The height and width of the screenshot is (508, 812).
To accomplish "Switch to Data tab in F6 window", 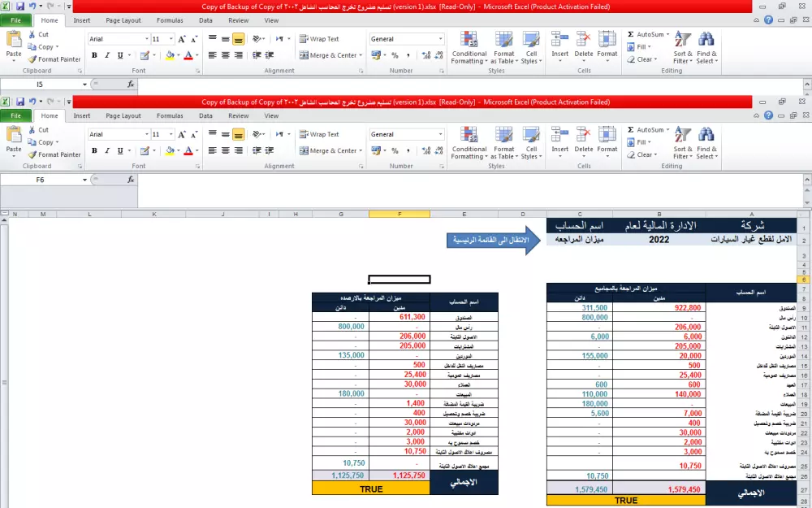I will [205, 115].
